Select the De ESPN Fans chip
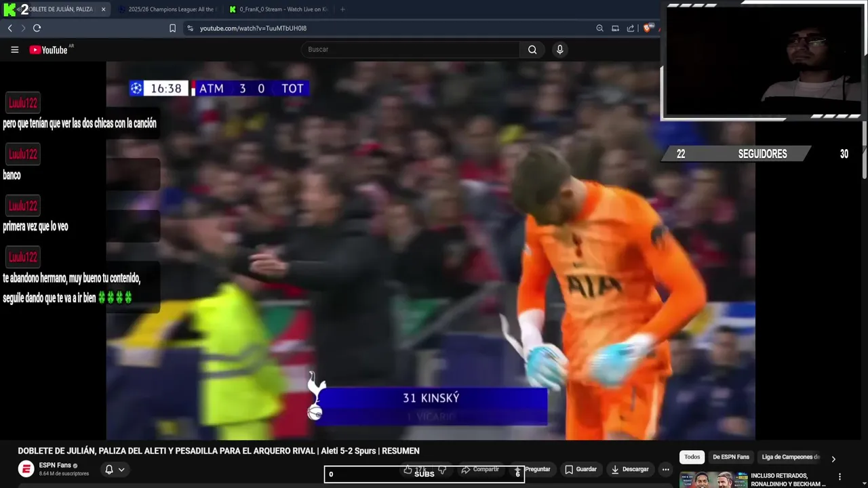This screenshot has height=488, width=868. click(731, 457)
